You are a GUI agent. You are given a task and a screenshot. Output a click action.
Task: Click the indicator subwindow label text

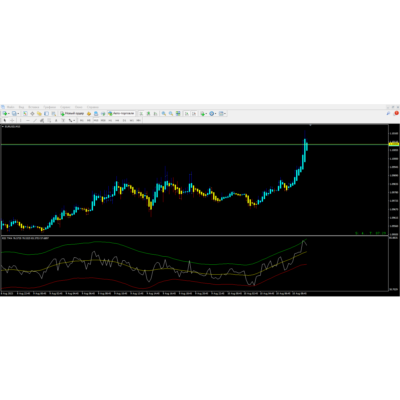[x=25, y=238]
